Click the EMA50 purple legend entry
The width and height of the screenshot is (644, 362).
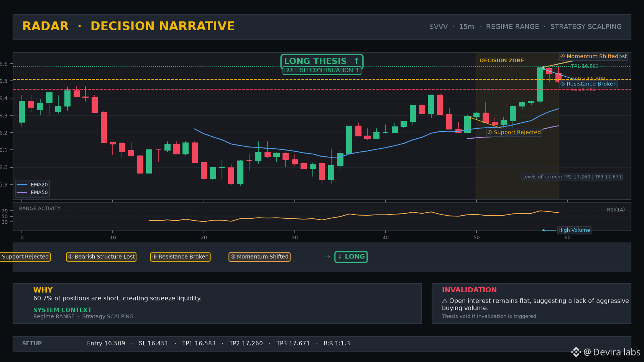pyautogui.click(x=32, y=192)
